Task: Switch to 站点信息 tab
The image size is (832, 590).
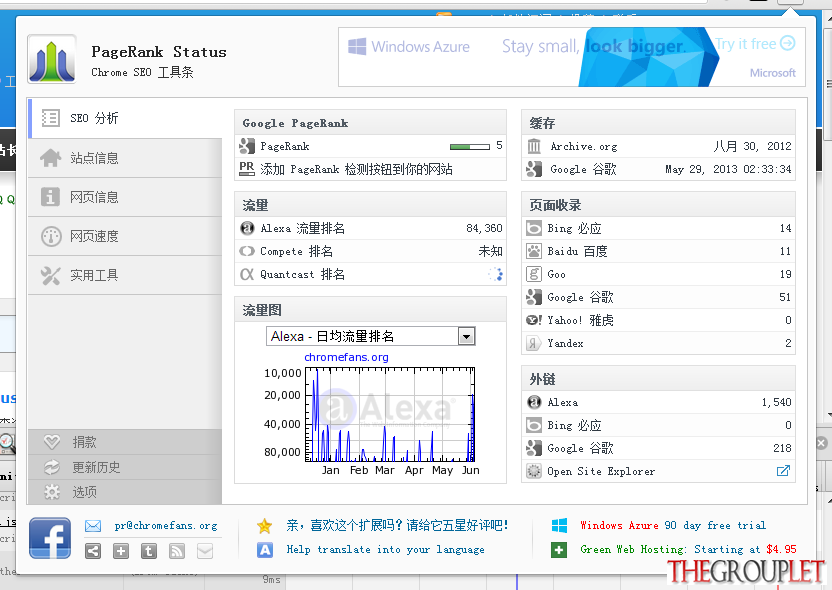Action: click(x=125, y=158)
